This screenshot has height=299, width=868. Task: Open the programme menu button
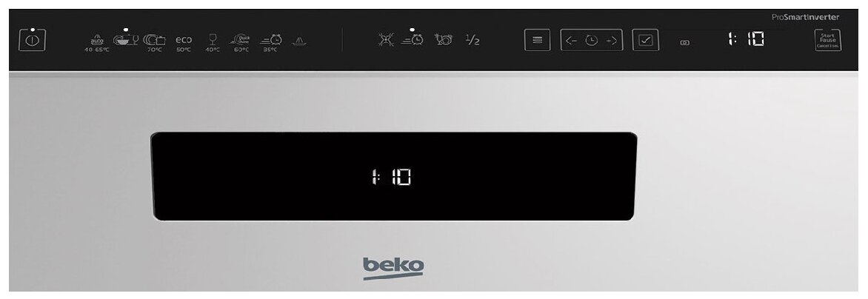537,41
